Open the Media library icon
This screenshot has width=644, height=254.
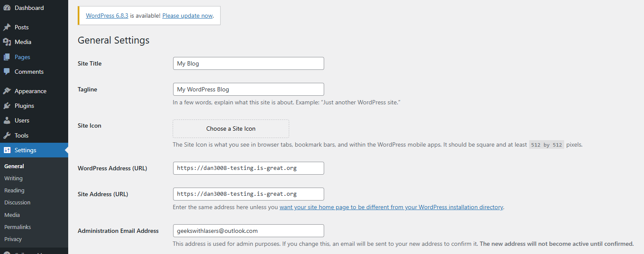[7, 42]
